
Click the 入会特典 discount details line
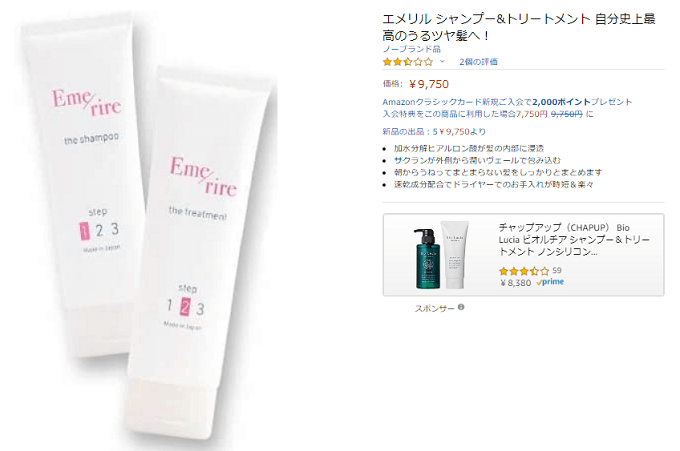[x=488, y=114]
